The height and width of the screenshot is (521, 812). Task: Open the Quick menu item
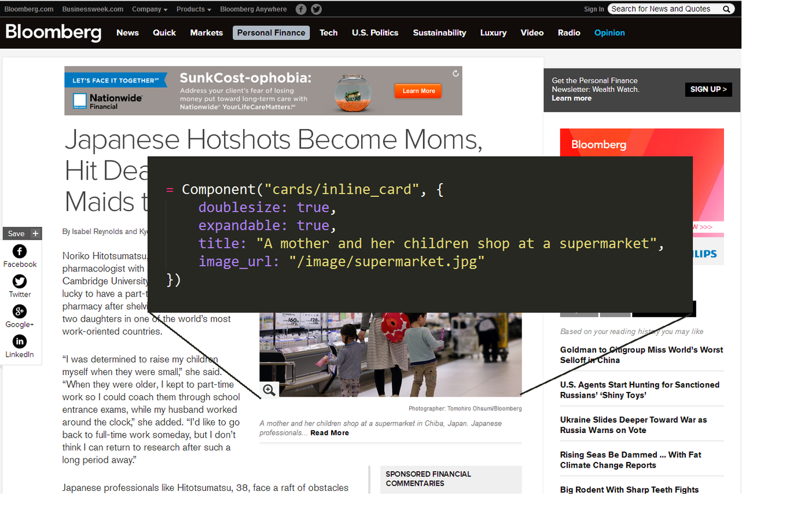pos(164,33)
